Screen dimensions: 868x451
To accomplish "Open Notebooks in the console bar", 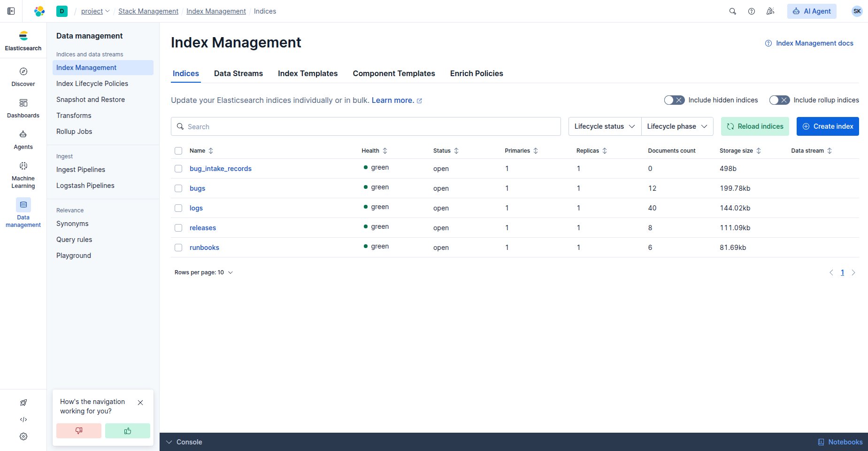I will coord(840,442).
